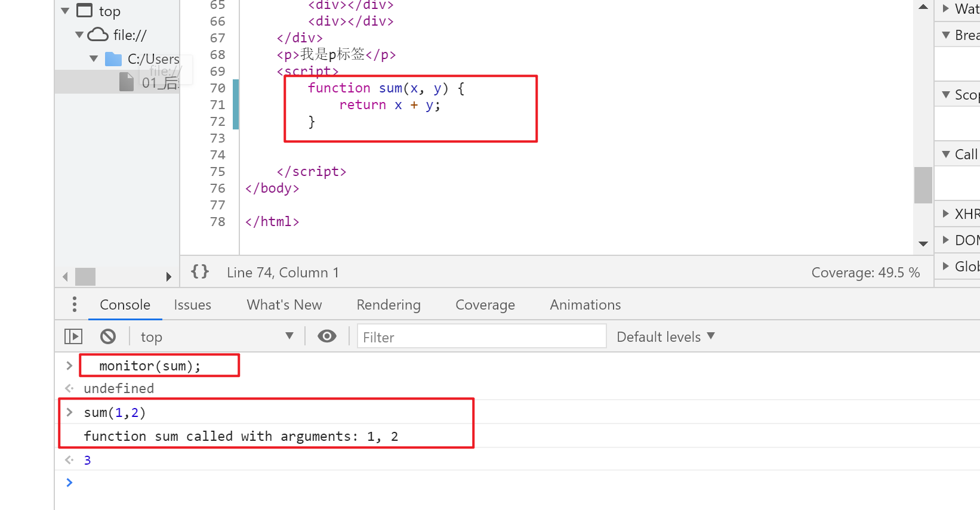Collapse the Call Stack section

(947, 154)
